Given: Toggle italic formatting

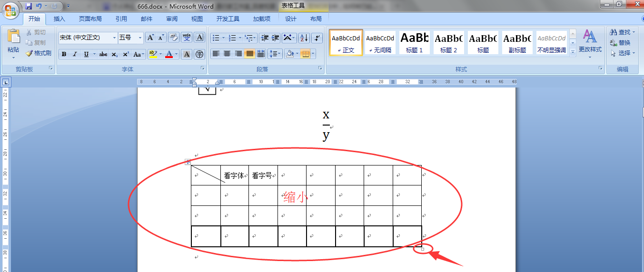Looking at the screenshot, I should 75,54.
